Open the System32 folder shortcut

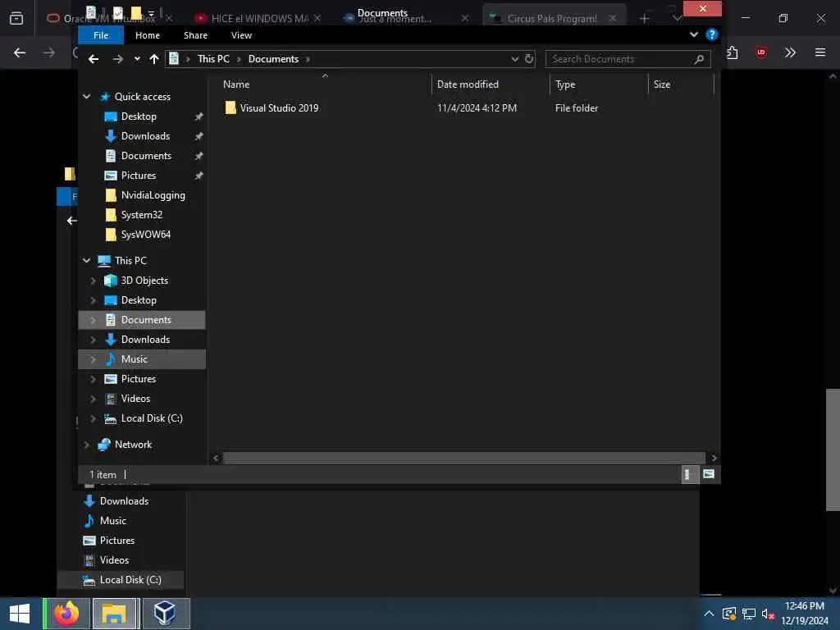pyautogui.click(x=141, y=215)
